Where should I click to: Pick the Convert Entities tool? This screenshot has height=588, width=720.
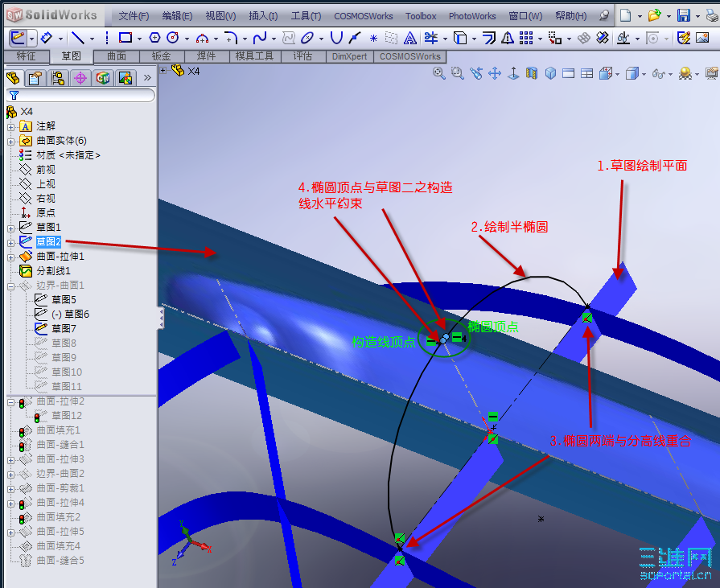[460, 38]
